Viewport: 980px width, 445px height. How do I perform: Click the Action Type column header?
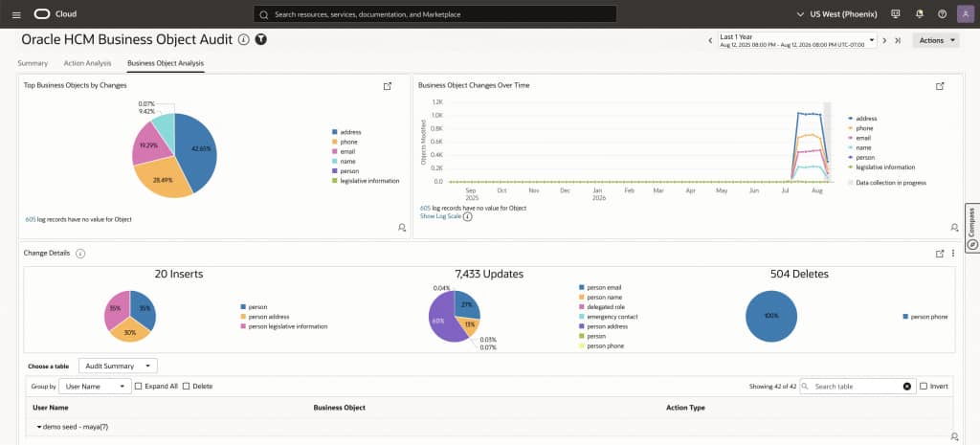pos(685,408)
